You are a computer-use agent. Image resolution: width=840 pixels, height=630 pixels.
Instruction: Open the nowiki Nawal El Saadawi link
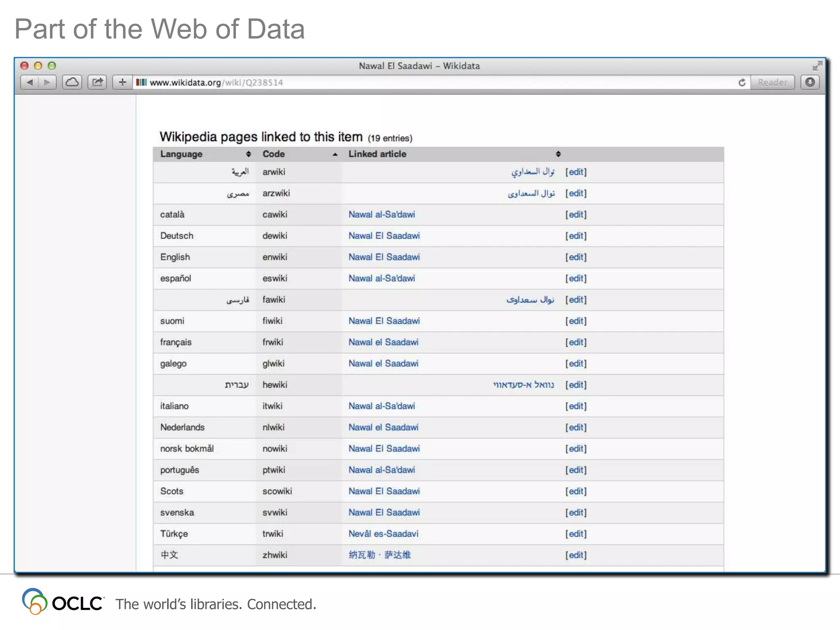[x=384, y=449]
